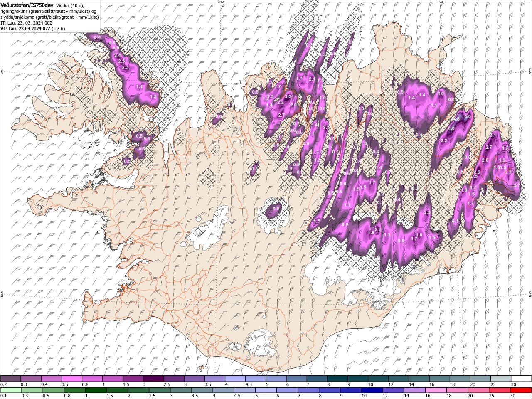Screen dimensions: 532x399
Task: Click the 15W longitude label at top
Action: click(440, 2)
